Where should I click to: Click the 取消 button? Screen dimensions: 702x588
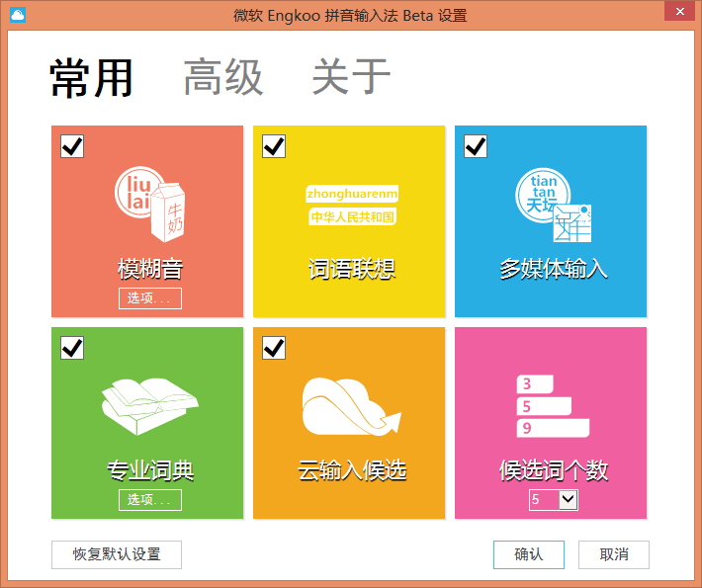pyautogui.click(x=614, y=554)
